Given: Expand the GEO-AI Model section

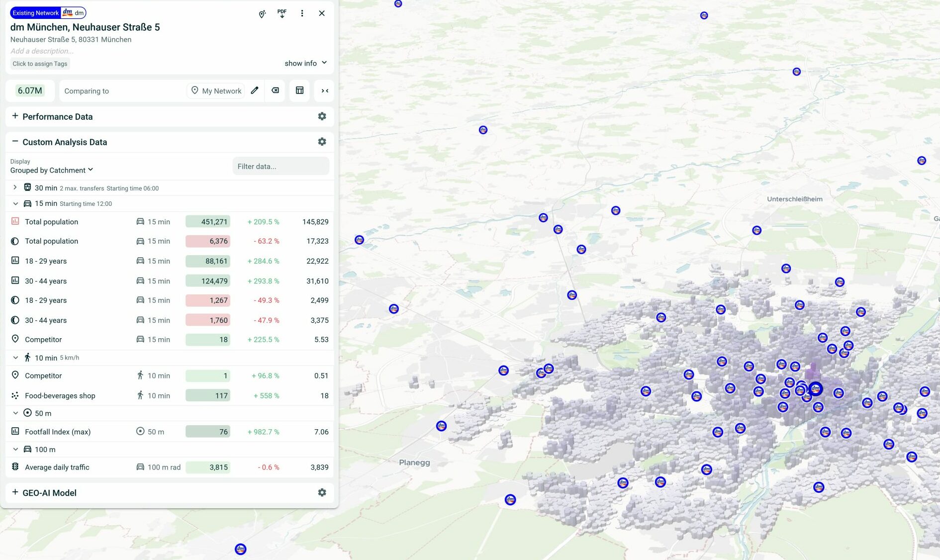Looking at the screenshot, I should point(15,492).
